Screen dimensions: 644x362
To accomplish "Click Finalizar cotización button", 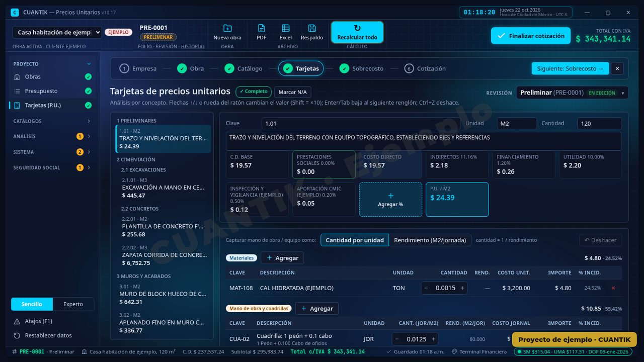I will (x=531, y=36).
